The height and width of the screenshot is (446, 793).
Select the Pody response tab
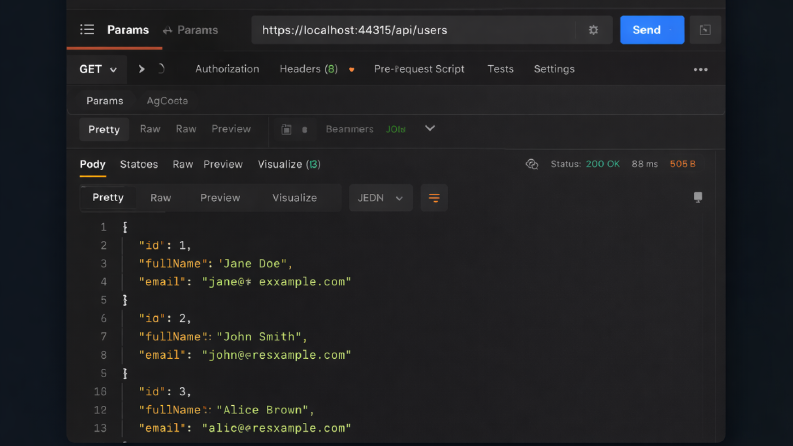93,164
